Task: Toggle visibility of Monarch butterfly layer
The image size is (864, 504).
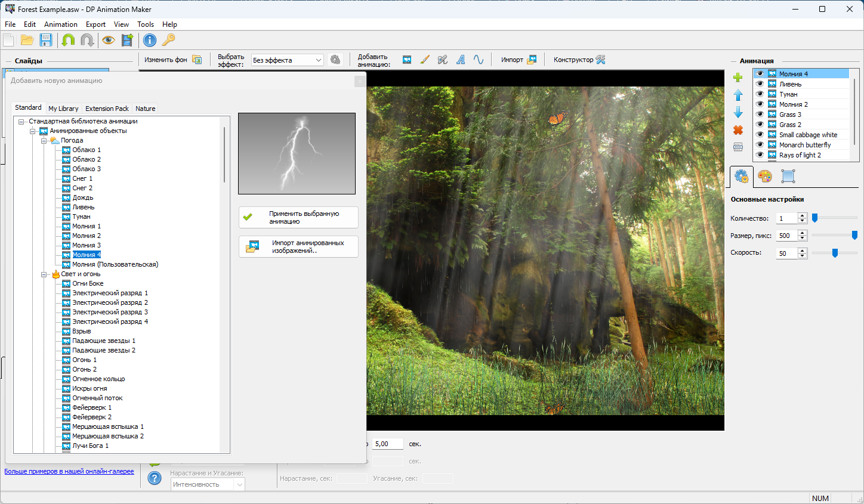Action: pyautogui.click(x=760, y=145)
